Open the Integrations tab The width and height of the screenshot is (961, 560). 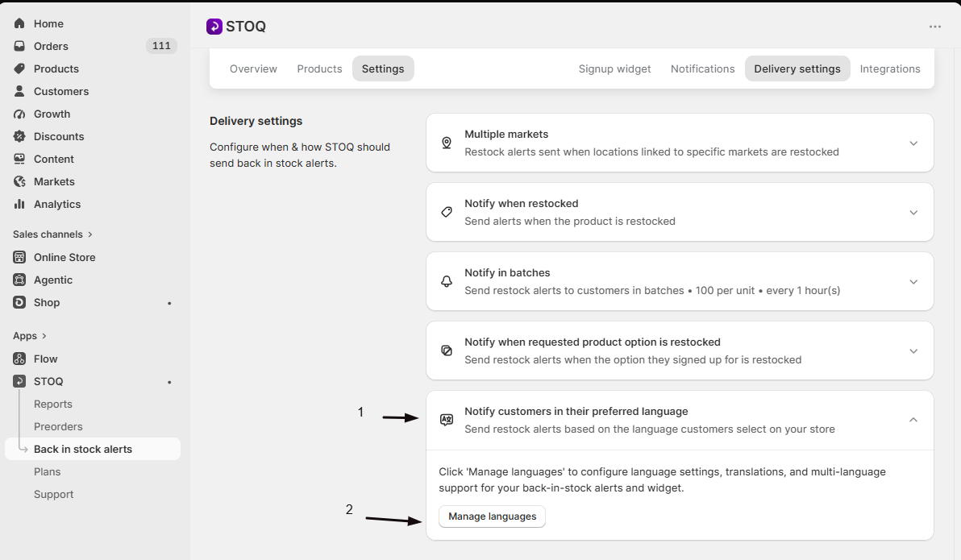tap(890, 68)
